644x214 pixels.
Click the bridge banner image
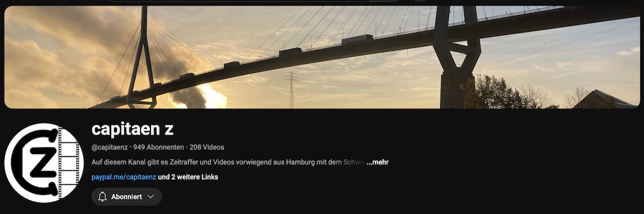pos(322,57)
